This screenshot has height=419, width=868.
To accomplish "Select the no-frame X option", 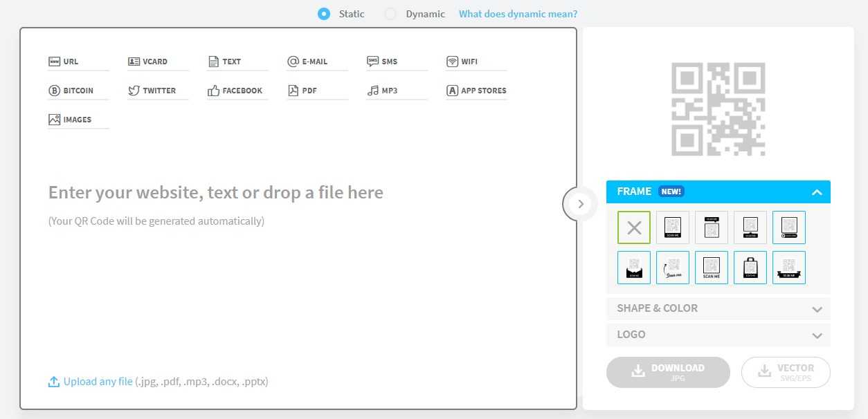I will coord(633,227).
